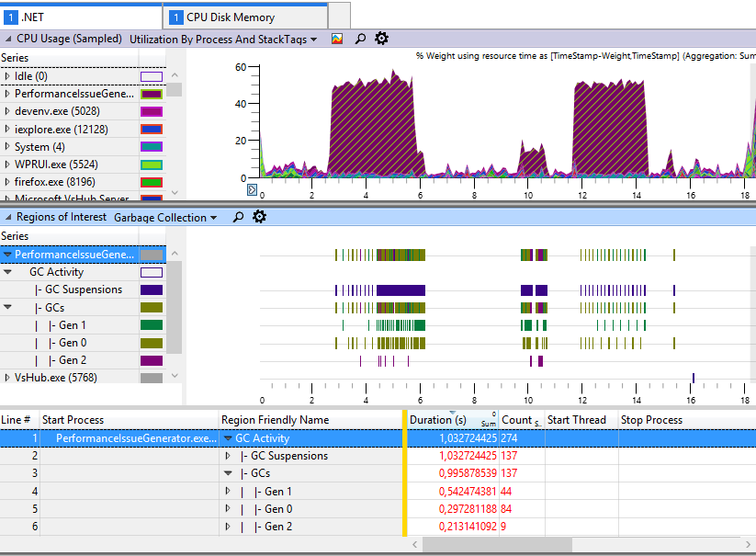Sort by the Count column header

tap(521, 420)
